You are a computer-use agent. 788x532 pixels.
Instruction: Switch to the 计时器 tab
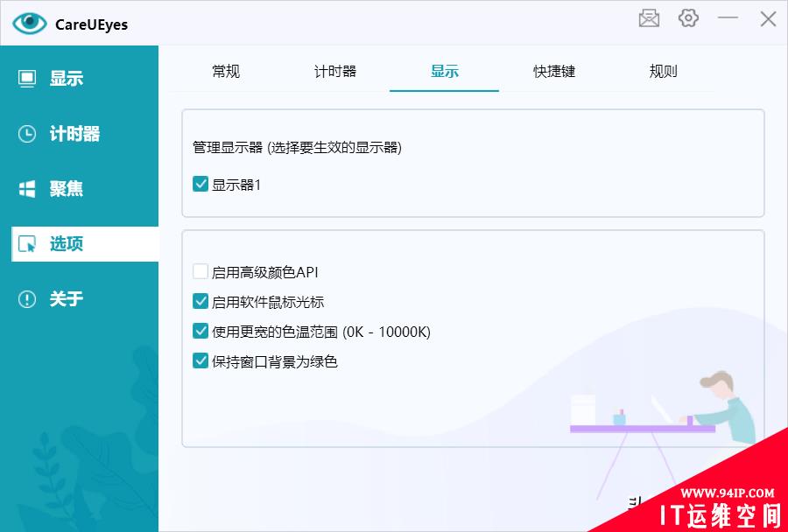pyautogui.click(x=335, y=72)
